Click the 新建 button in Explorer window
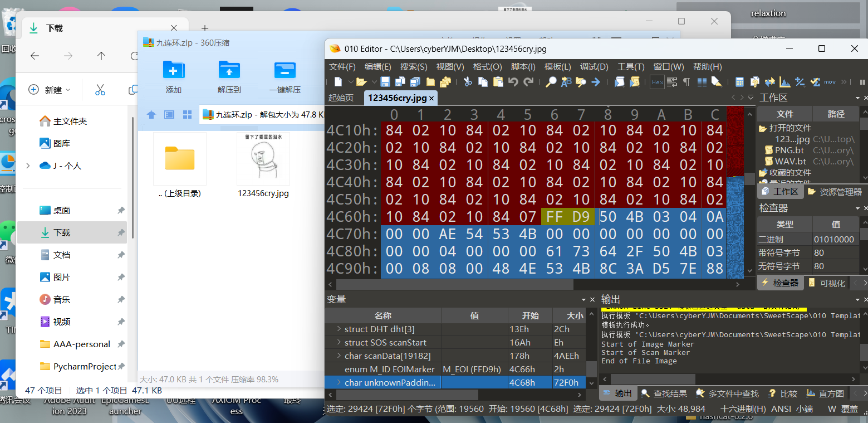 click(50, 90)
